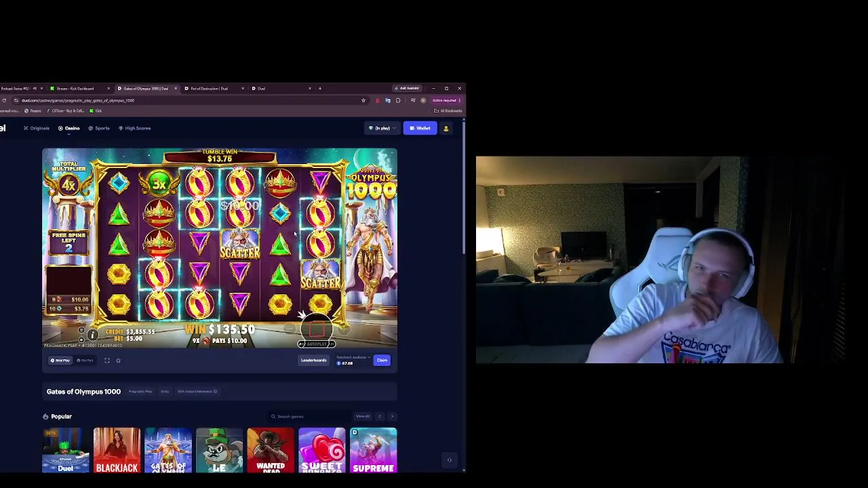Open the Le game thumbnail with the raccoon
The image size is (868, 488).
pos(219,450)
